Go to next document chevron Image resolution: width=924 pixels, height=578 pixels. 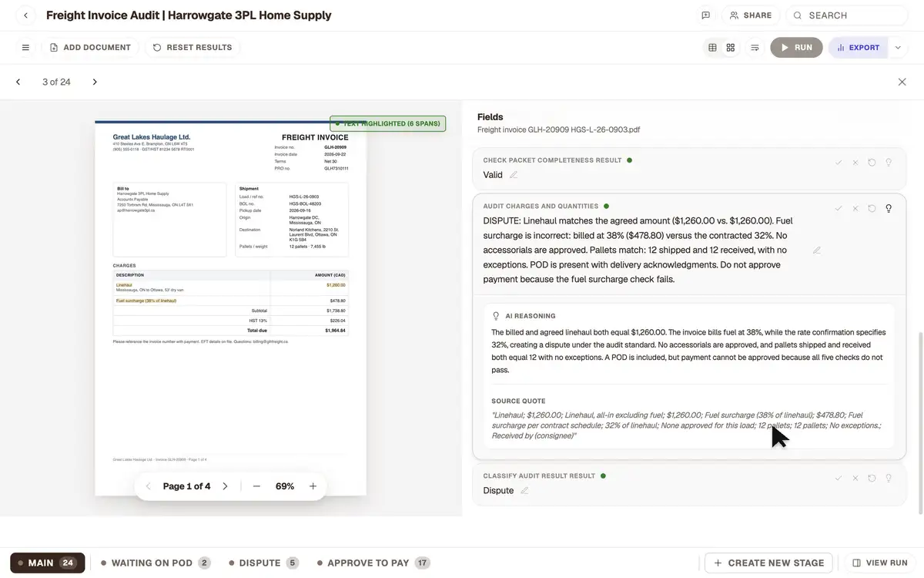tap(95, 82)
